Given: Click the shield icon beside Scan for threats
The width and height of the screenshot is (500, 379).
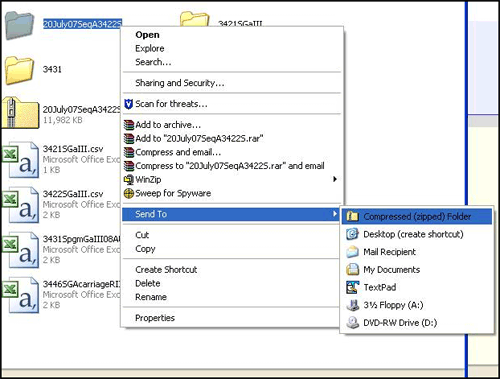Looking at the screenshot, I should pyautogui.click(x=128, y=104).
